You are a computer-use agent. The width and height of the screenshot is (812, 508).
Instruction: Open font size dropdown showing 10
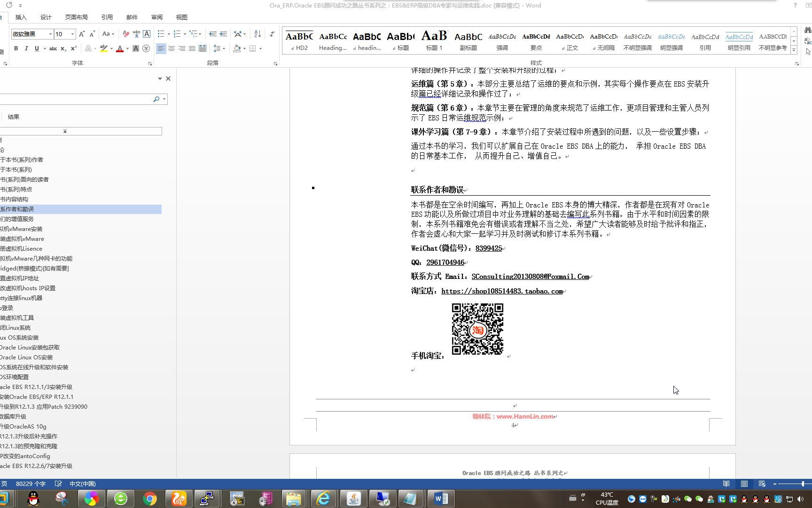point(72,34)
